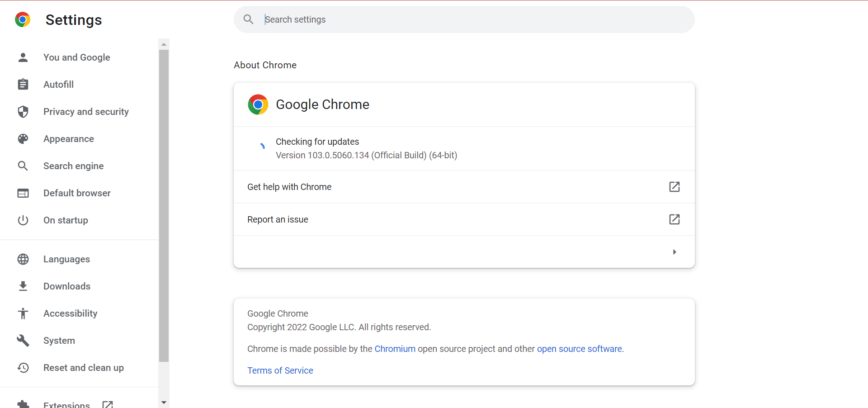This screenshot has height=408, width=868.
Task: Open Get help with Chrome external link icon
Action: [674, 187]
